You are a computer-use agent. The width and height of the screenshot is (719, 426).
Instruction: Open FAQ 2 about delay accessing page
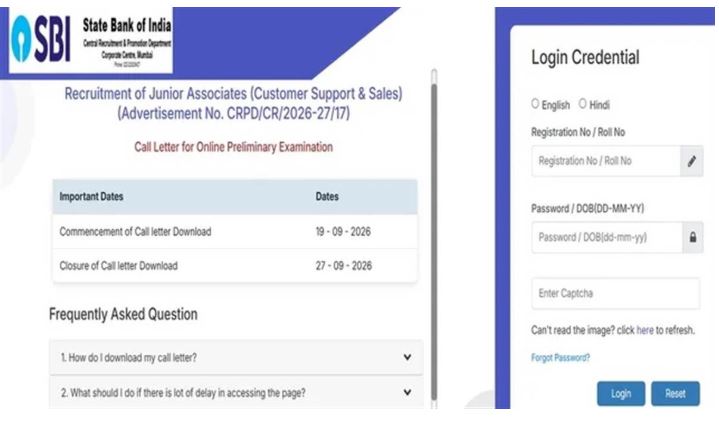[236, 393]
